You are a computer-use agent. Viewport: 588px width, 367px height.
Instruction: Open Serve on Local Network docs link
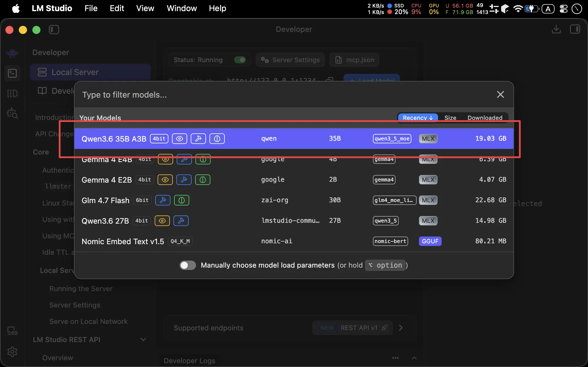[x=89, y=321]
